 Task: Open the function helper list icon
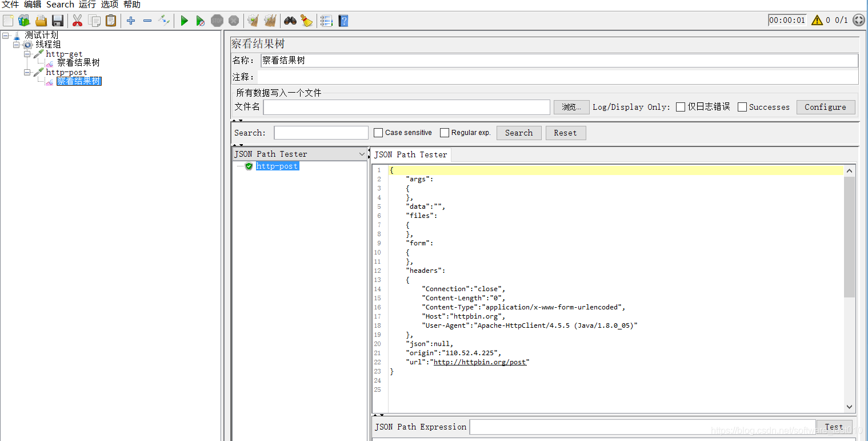pos(326,21)
